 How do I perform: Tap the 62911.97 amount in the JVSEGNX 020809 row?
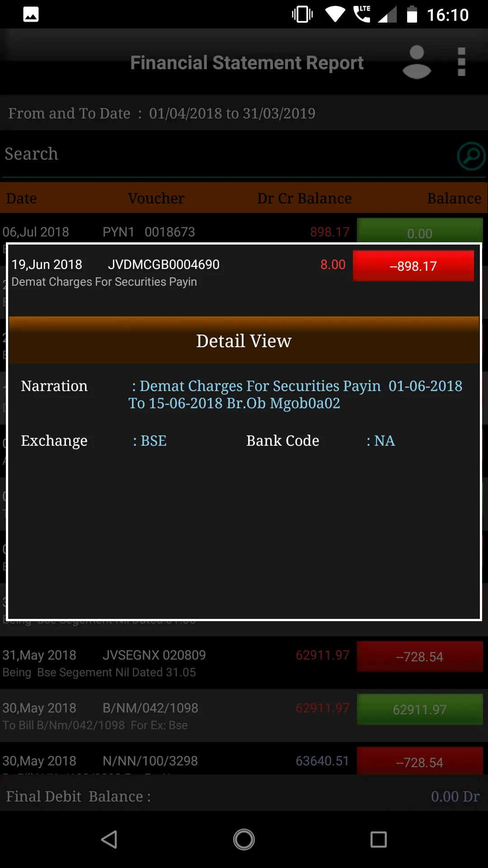(323, 655)
